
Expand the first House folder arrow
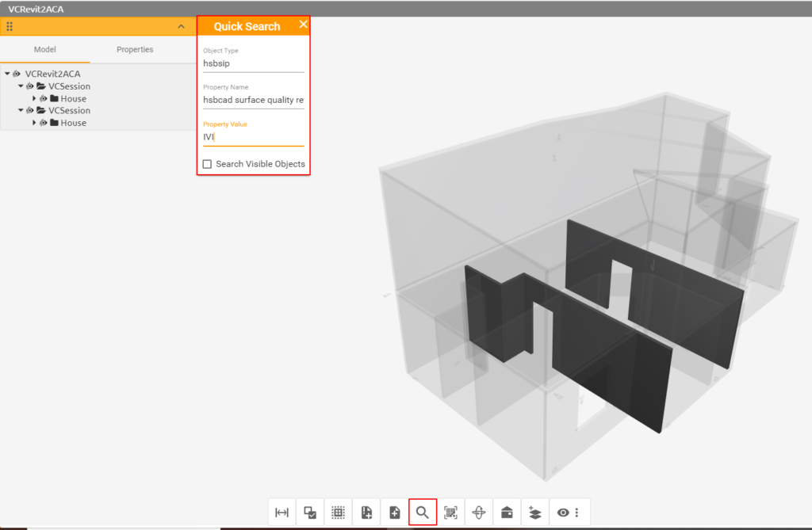(x=34, y=98)
